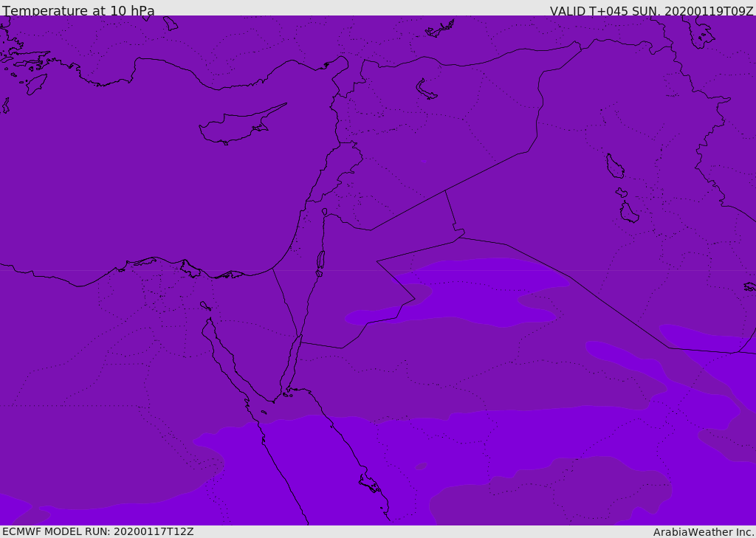
Task: Click the 'VALID T+045 SUN. 20200119T09Z' label
Action: tap(651, 10)
